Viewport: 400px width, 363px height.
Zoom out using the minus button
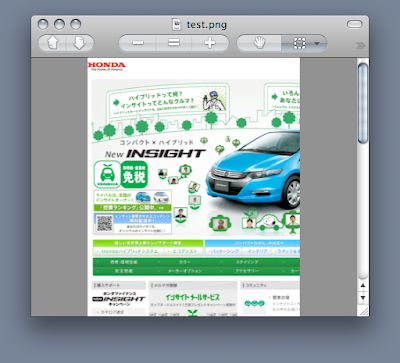(x=137, y=43)
